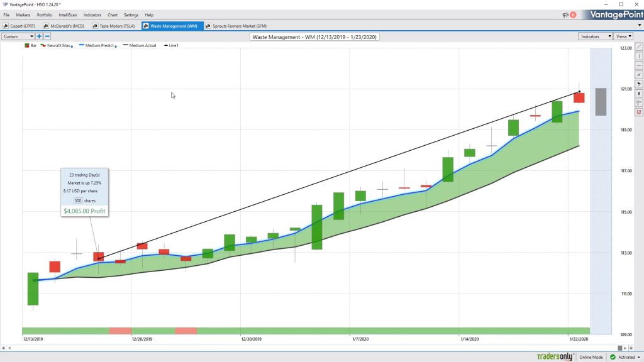Click the 121.00 price axis label
Viewport: 644px width, 362px height.
click(x=626, y=89)
